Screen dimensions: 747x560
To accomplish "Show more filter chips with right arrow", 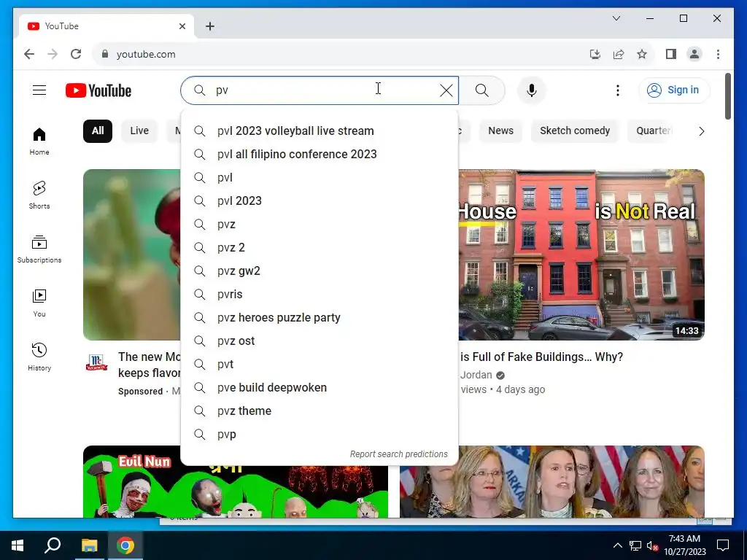I will coord(701,131).
